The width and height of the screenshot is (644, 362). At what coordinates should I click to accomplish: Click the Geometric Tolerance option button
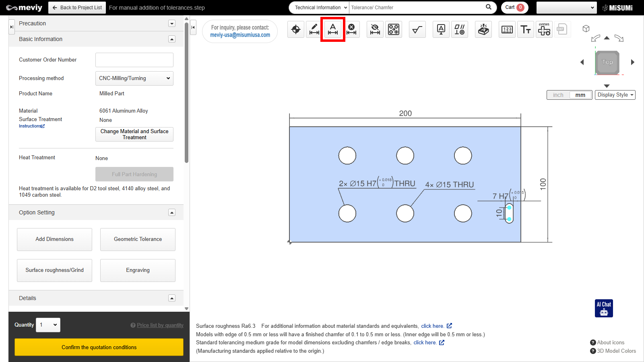tap(138, 239)
